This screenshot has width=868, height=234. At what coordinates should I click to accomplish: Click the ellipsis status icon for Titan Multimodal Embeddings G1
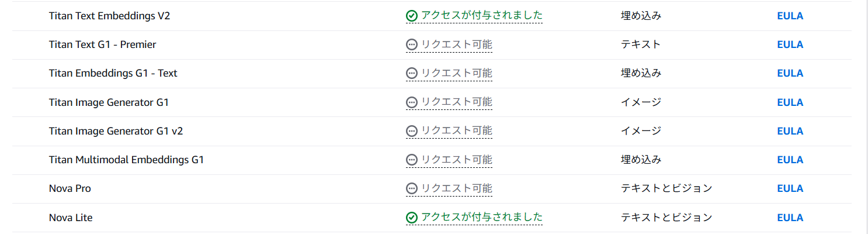[412, 160]
